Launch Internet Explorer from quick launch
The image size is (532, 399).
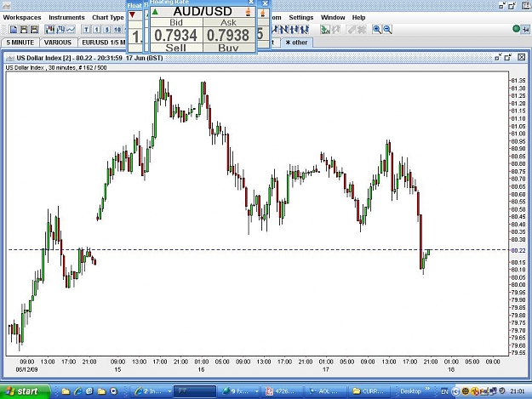coord(77,391)
